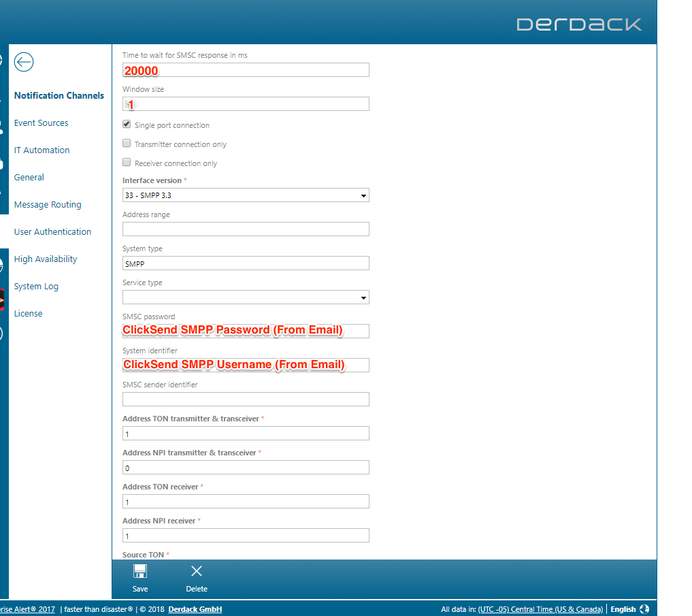
Task: Open the Derdack GmbH footer link
Action: tap(195, 609)
